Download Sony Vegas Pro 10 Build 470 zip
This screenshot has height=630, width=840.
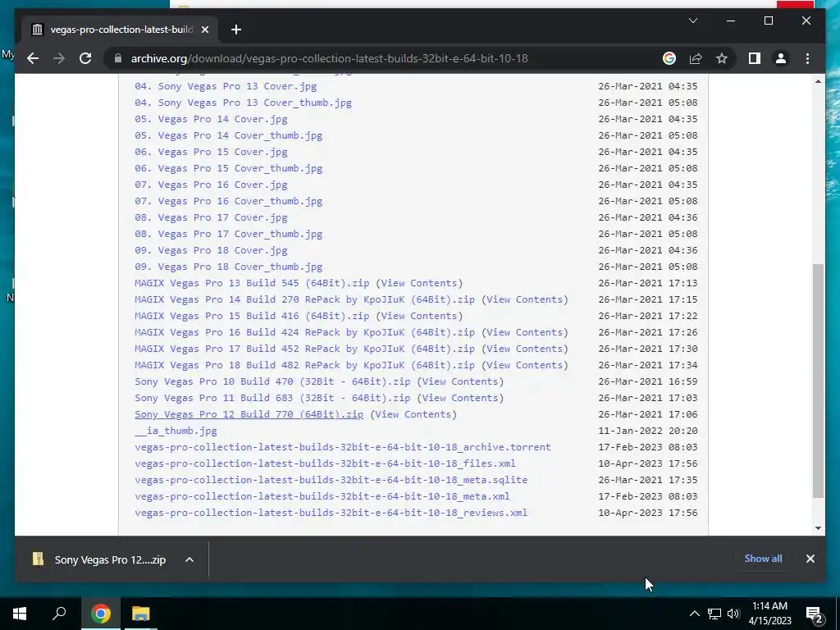(272, 381)
